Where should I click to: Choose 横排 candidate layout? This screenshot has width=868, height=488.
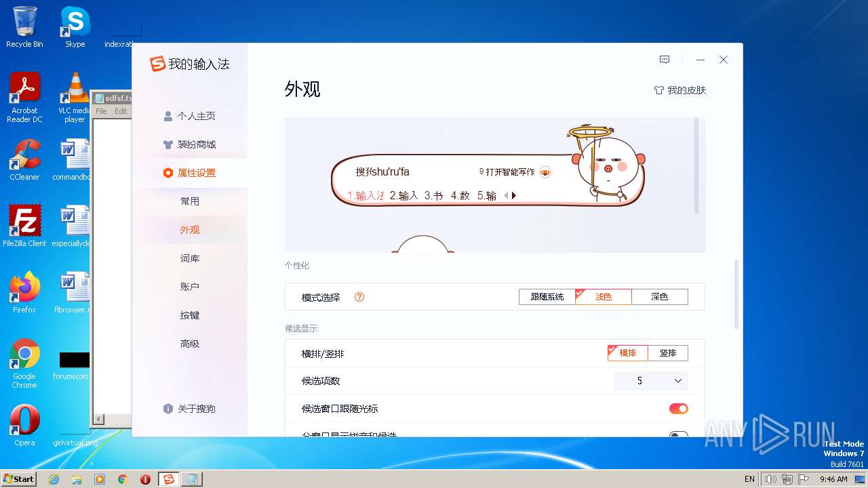628,353
